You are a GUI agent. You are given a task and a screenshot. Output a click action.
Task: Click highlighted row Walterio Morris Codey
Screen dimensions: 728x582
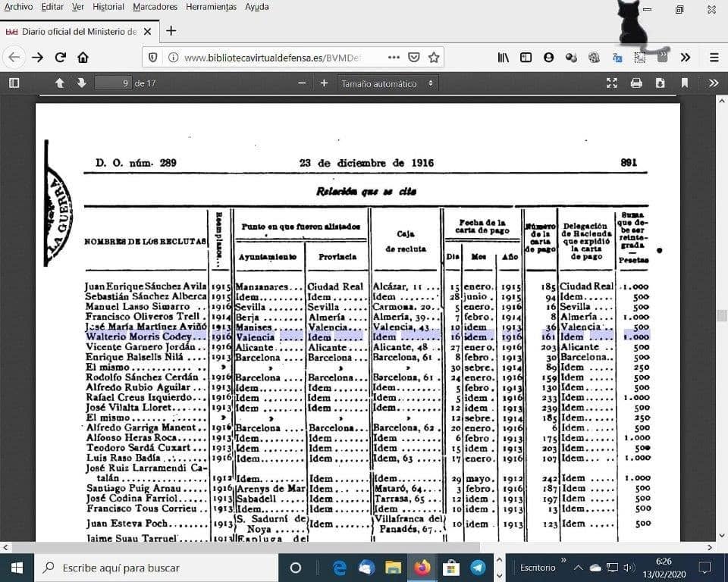click(367, 336)
